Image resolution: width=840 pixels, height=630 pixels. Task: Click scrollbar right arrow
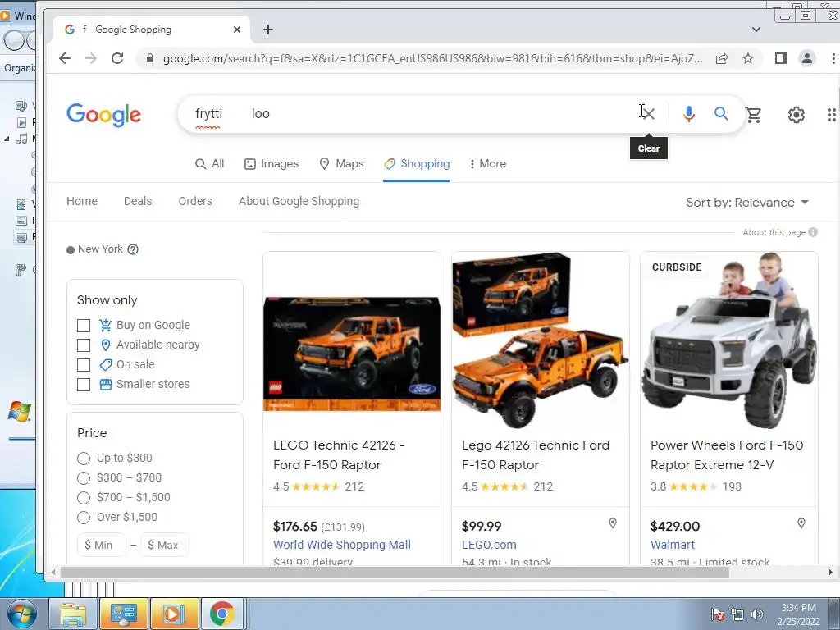830,572
